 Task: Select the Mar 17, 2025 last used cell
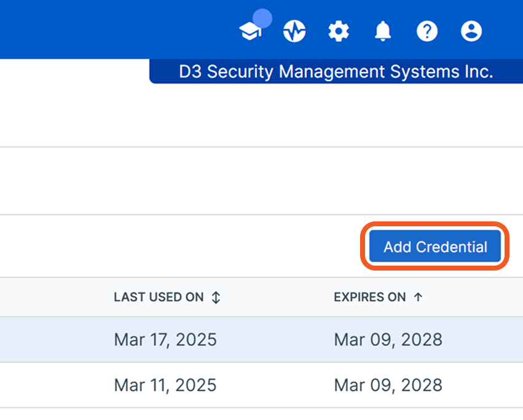coord(165,339)
